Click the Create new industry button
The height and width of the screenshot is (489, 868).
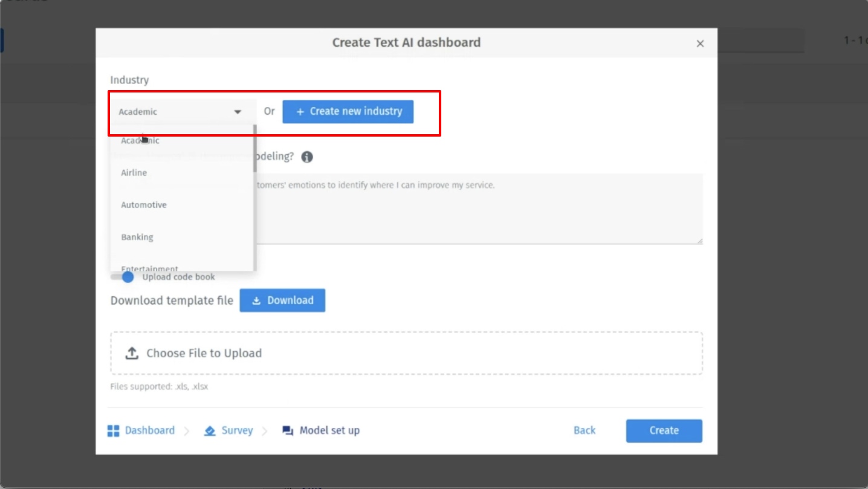pos(348,112)
